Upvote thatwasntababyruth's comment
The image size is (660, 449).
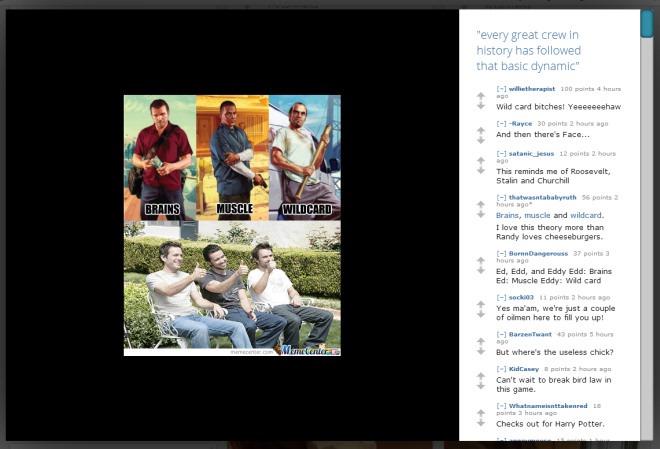pos(481,205)
